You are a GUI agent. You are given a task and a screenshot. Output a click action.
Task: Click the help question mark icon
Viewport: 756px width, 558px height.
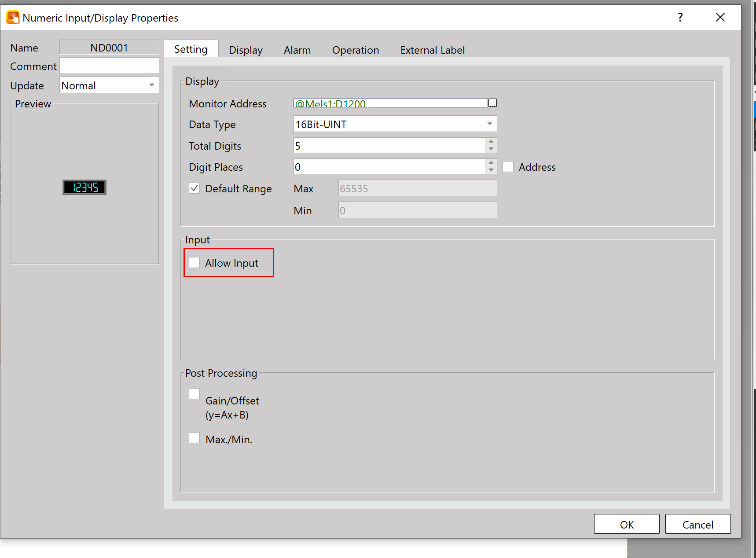click(x=680, y=18)
